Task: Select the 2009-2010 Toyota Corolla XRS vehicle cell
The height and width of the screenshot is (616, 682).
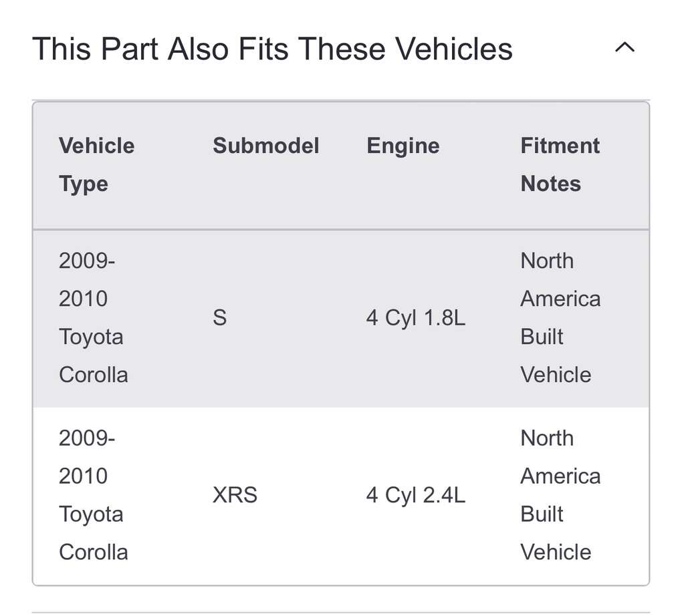Action: pyautogui.click(x=93, y=495)
